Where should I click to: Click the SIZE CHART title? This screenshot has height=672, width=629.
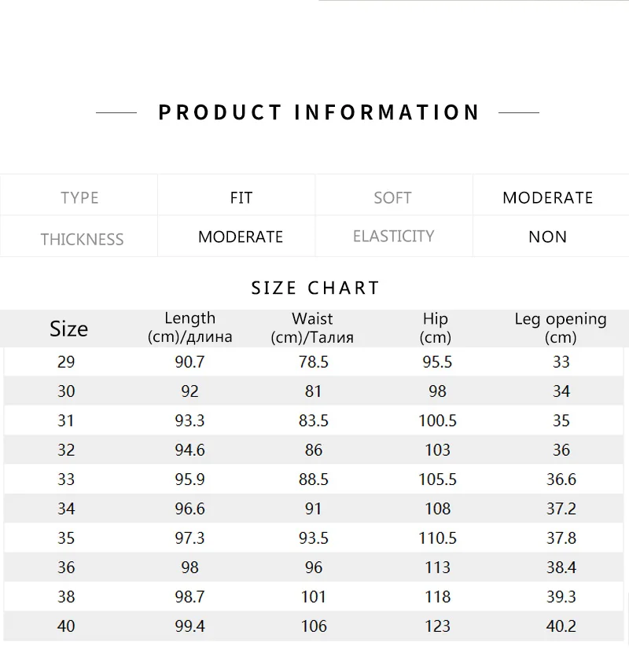[315, 288]
